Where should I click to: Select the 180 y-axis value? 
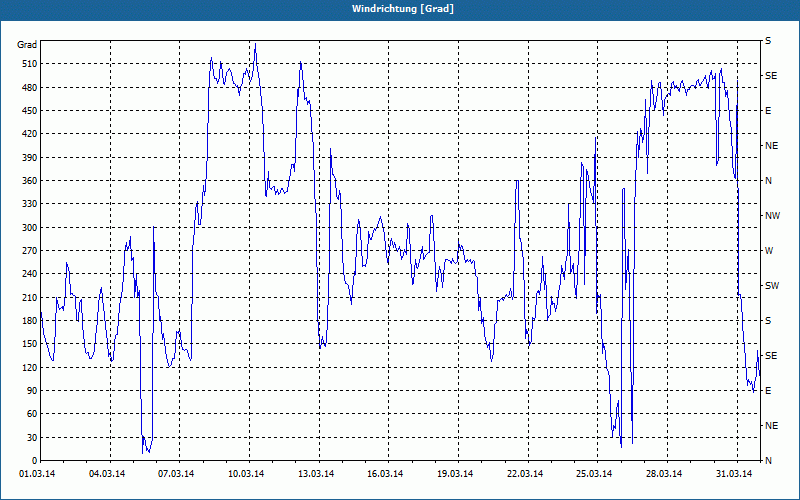click(x=30, y=321)
